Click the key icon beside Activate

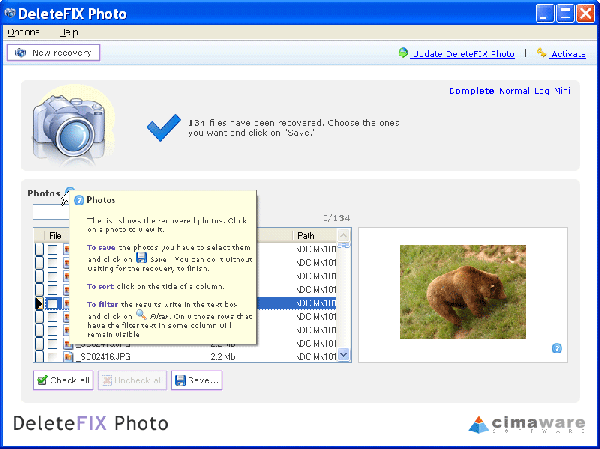point(541,52)
